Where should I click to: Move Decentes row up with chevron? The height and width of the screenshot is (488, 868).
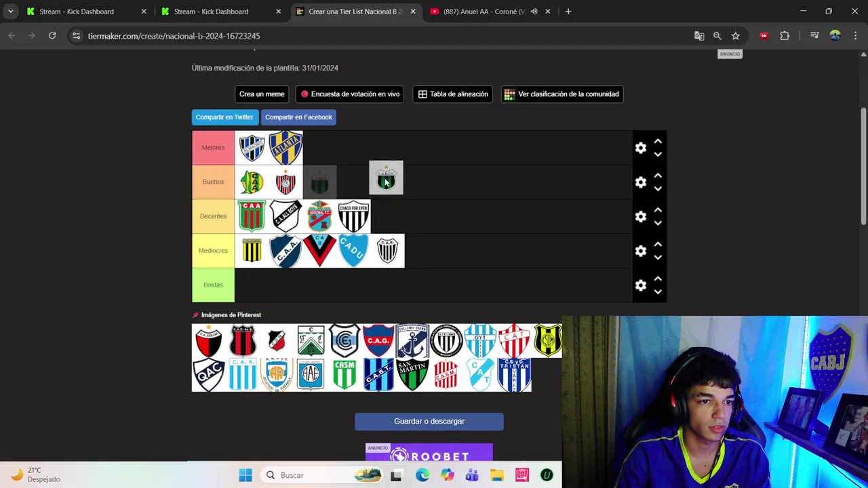658,210
